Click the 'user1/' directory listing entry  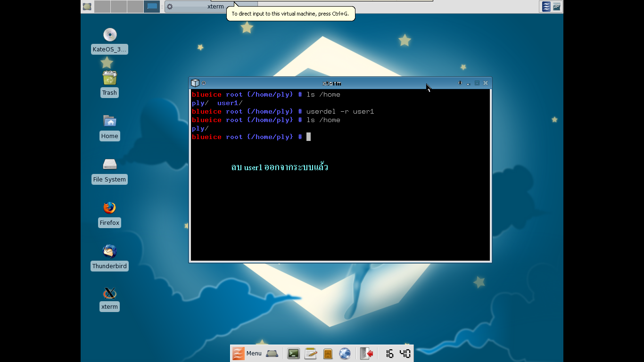230,103
